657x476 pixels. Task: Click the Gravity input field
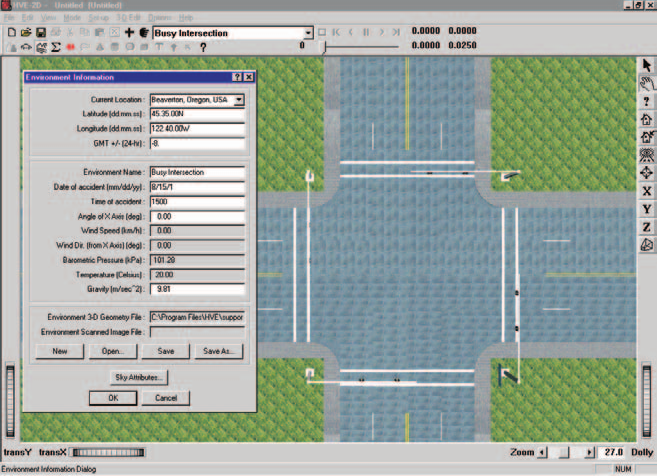197,289
